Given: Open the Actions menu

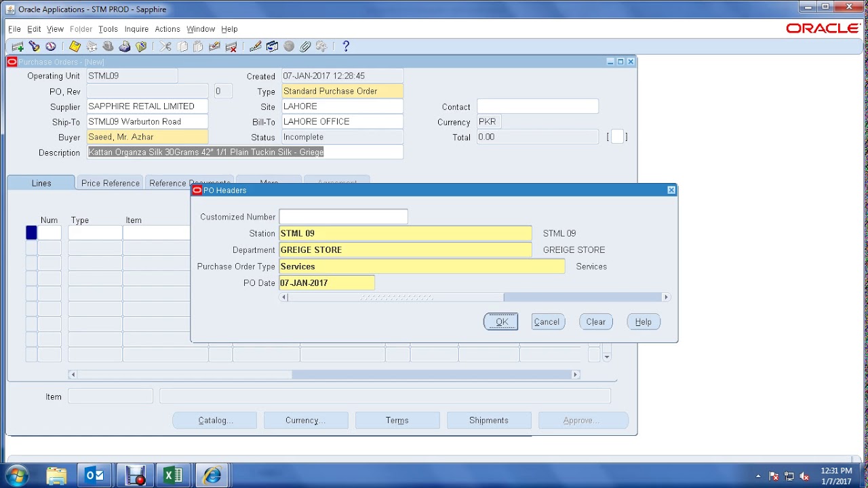Looking at the screenshot, I should coord(167,29).
